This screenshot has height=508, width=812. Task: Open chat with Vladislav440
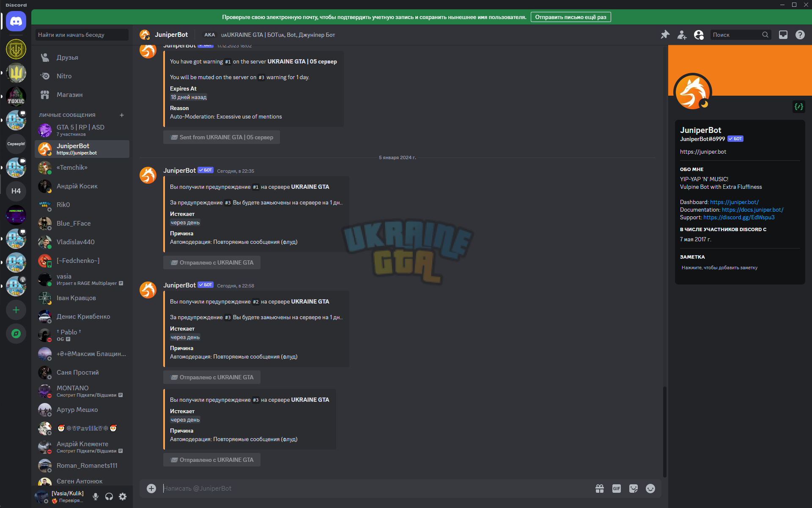point(82,242)
